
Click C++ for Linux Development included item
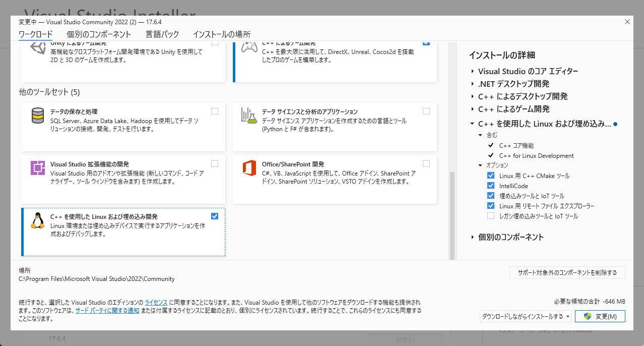[x=537, y=155]
